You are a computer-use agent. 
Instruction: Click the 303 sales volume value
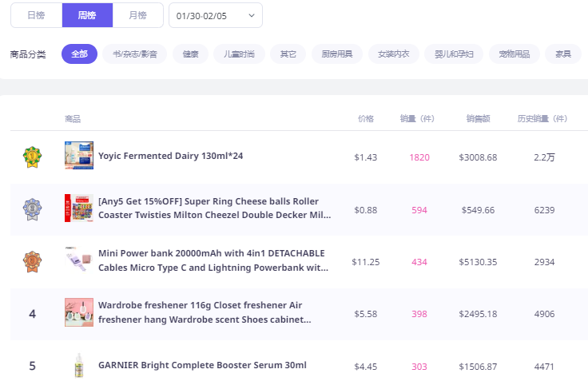pyautogui.click(x=419, y=367)
